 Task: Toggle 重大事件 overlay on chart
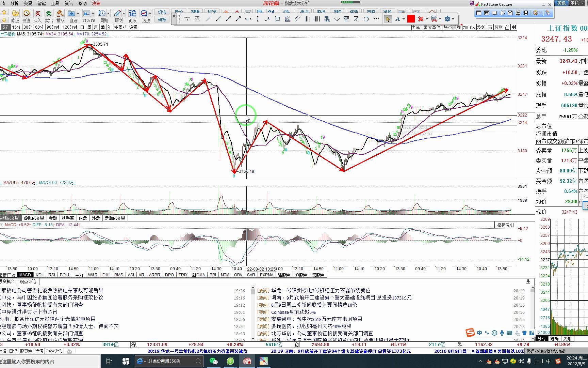coord(432,27)
